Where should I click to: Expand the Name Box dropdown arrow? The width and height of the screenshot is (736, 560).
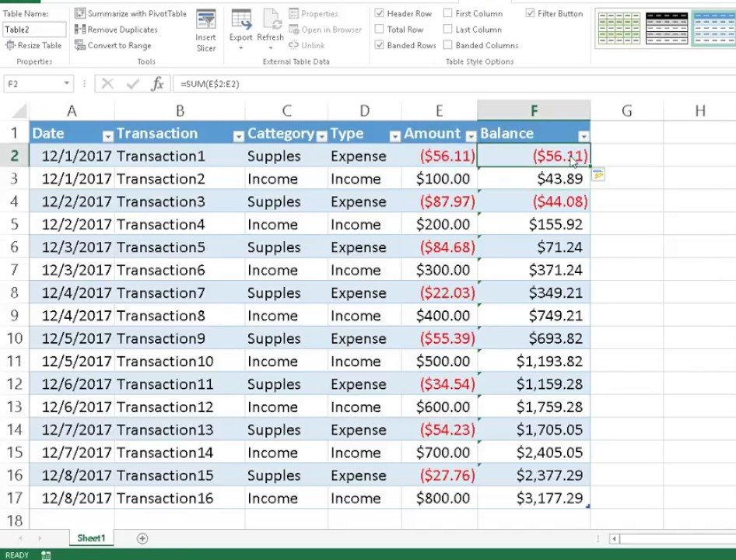(67, 83)
